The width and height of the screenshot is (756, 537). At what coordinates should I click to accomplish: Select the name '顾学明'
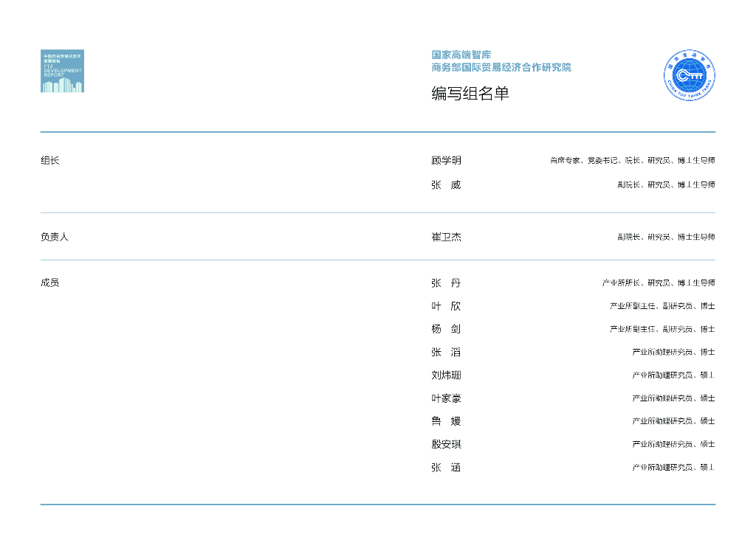click(446, 160)
